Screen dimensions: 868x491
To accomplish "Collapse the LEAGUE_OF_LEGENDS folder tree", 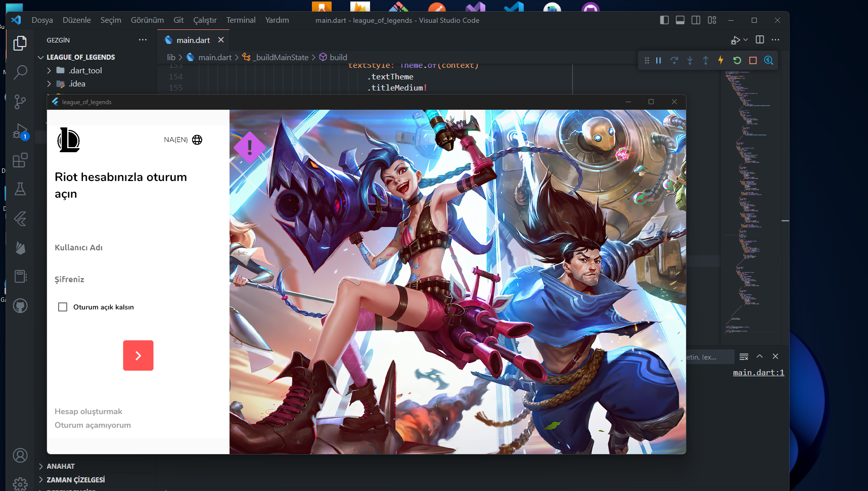I will click(40, 57).
